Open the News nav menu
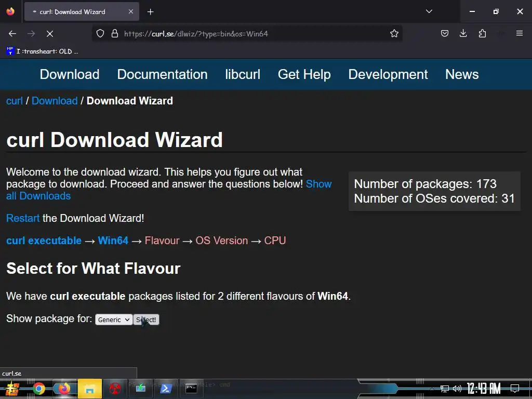This screenshot has width=532, height=399. [x=462, y=74]
